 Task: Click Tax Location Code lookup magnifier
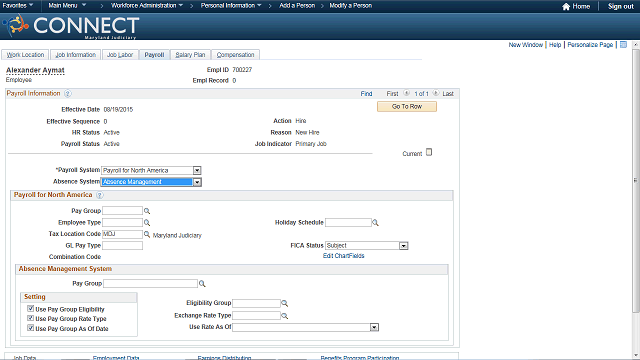point(147,234)
